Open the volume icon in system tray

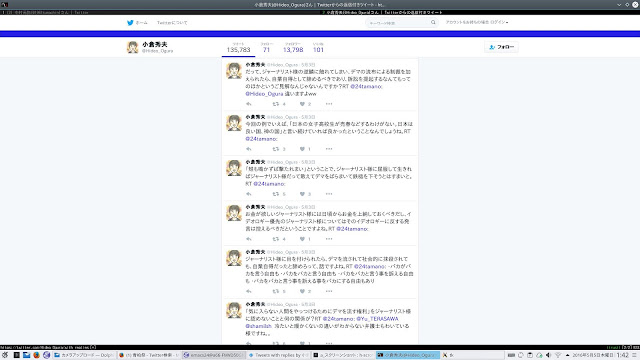point(549,355)
